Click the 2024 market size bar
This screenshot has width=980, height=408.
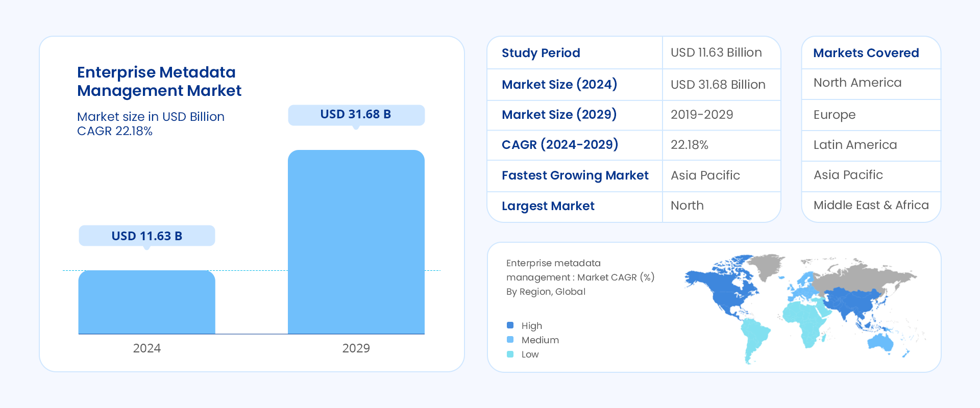pos(146,302)
